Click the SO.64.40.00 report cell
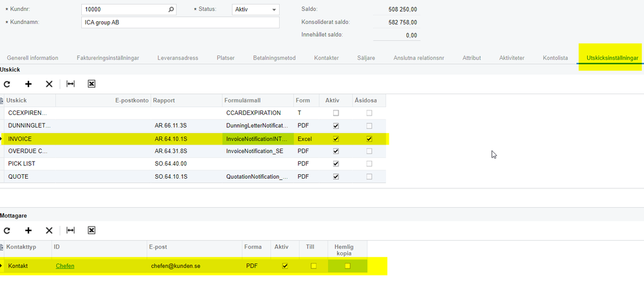 [x=187, y=163]
